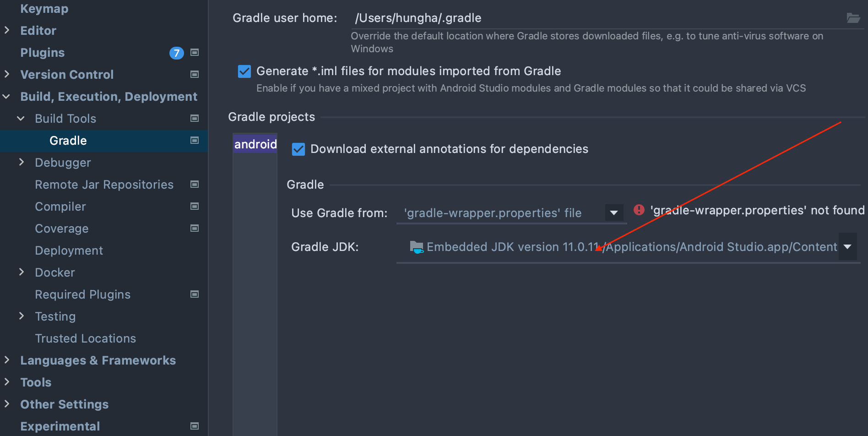Screen dimensions: 868x436
Task: Click error icon beside gradle-wrapper.properties warning
Action: coord(639,210)
